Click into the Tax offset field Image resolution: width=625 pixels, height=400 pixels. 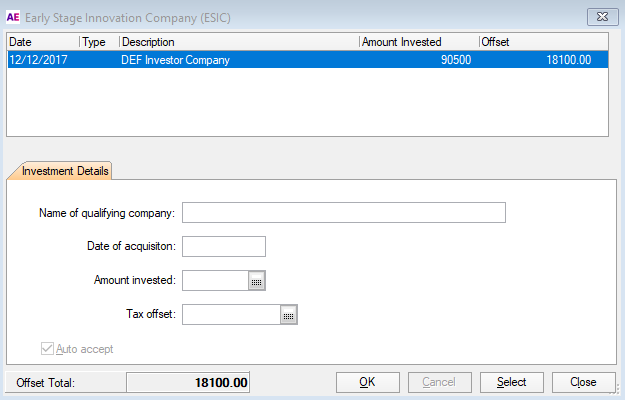(231, 315)
